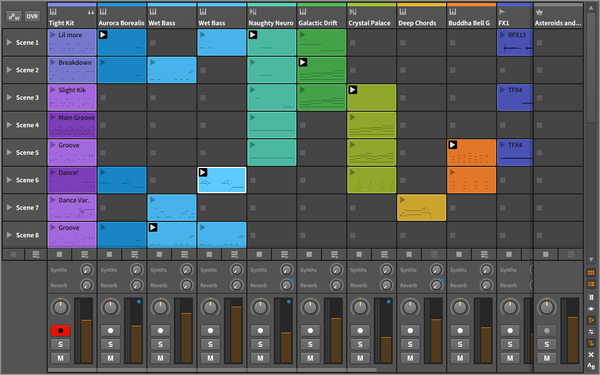Click the pause-shaped meters icon in sidebar
Viewport: 600px width, 375px height.
tap(591, 297)
